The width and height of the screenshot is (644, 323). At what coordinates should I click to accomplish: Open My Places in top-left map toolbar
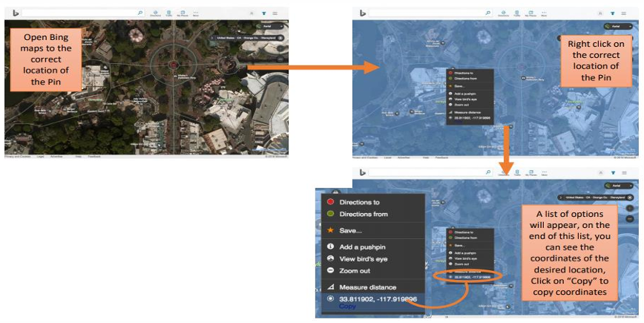coord(183,13)
